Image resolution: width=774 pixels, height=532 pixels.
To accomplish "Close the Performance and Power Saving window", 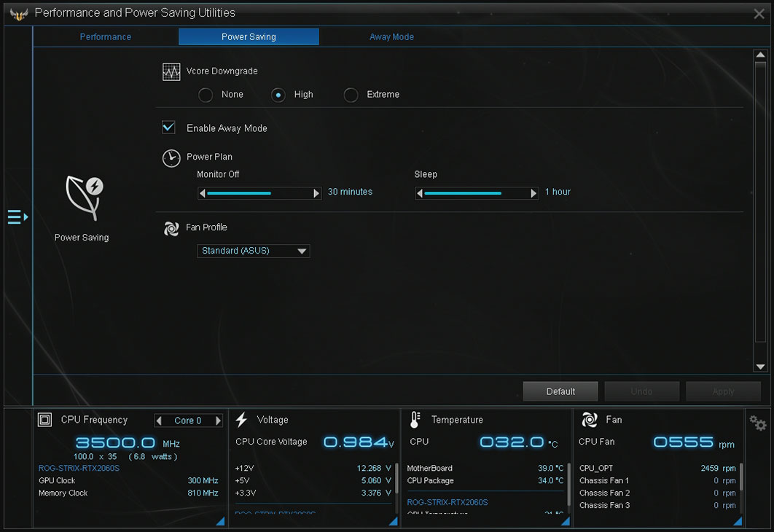I will tap(759, 14).
